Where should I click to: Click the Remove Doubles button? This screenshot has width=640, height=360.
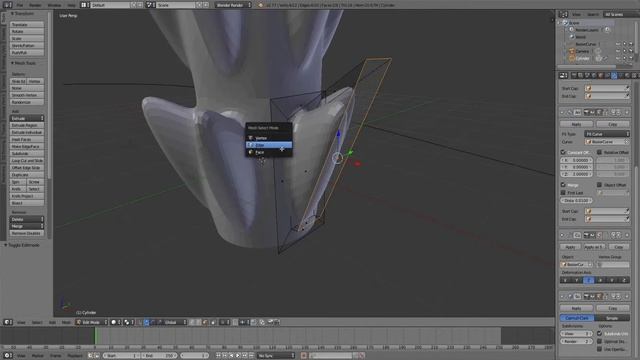pos(27,233)
